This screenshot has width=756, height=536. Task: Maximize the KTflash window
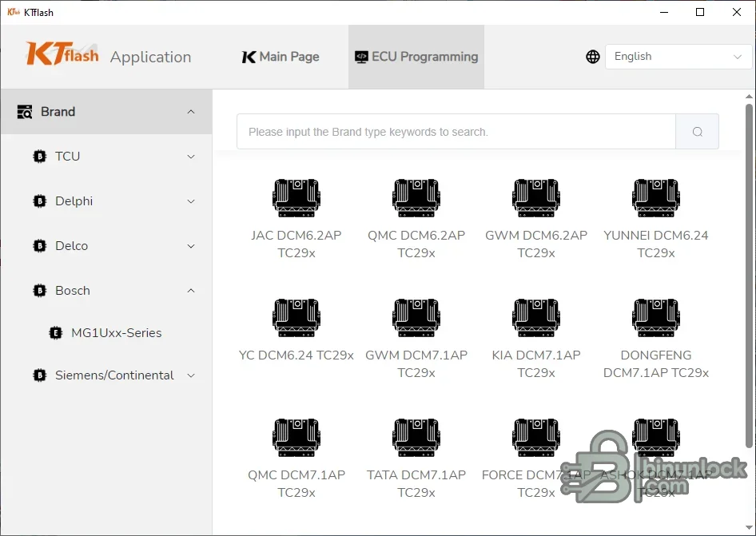coord(700,12)
